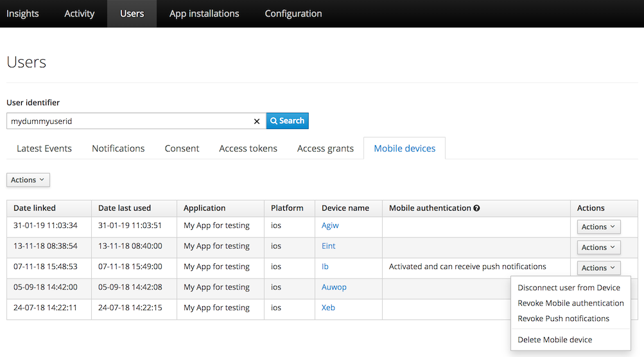Click the Application column header
644x357 pixels.
[205, 208]
